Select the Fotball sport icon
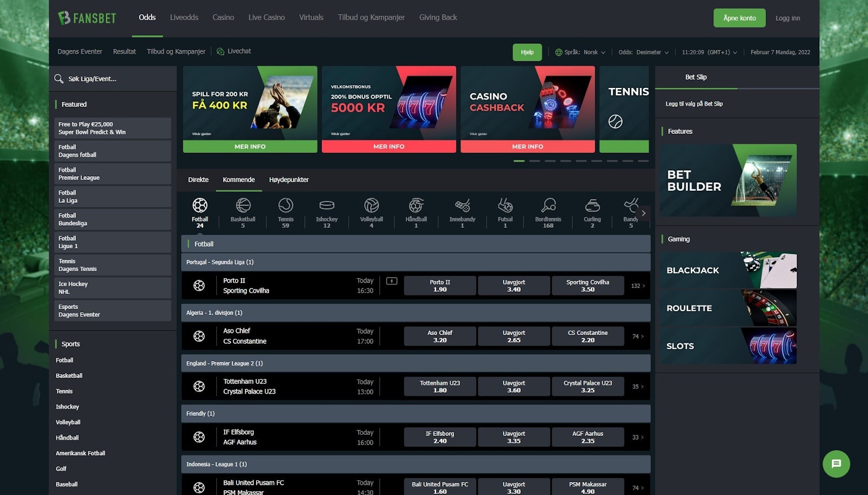868x495 pixels. (200, 207)
